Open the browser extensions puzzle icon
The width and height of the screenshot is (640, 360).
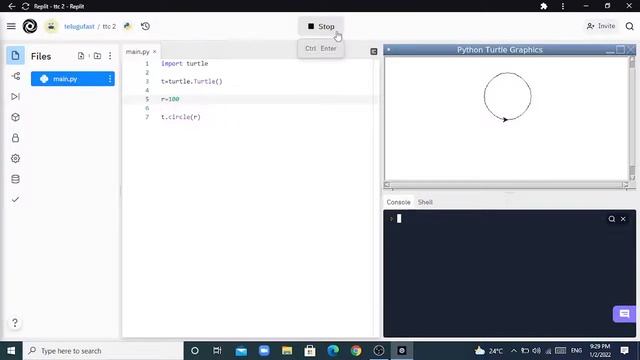[544, 6]
